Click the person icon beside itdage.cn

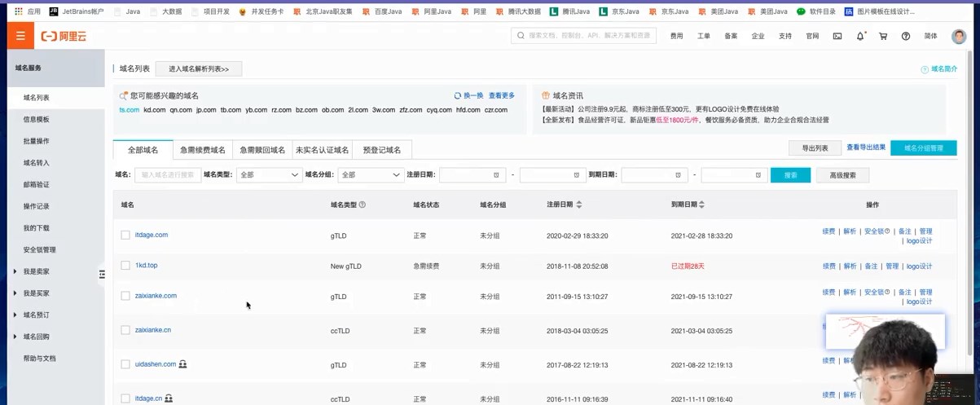[169, 398]
